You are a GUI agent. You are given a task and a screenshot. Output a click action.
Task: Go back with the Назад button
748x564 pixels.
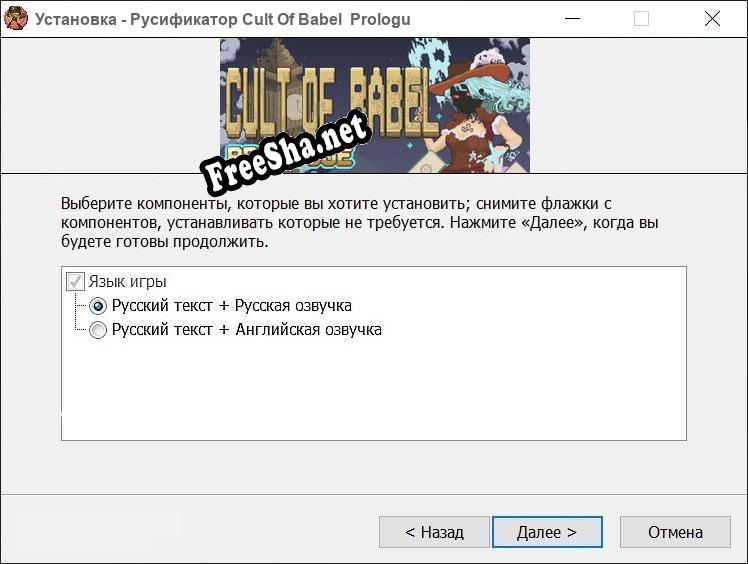tap(434, 532)
